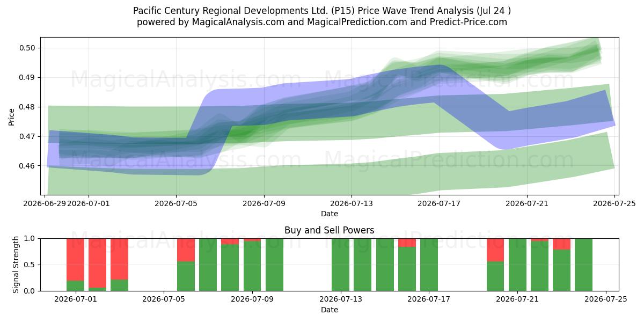Screen dimensions: 644x322
Task: Click the 0.50 price axis tick label
Action: point(28,48)
